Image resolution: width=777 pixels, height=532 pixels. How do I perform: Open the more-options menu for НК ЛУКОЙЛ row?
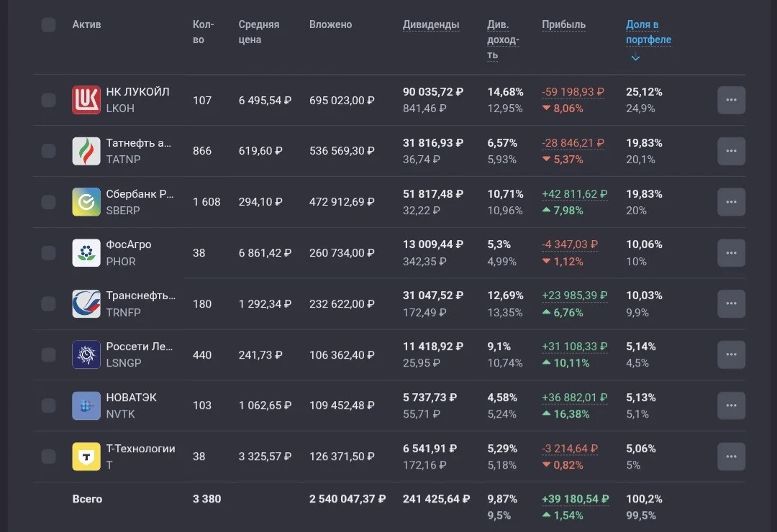click(x=732, y=100)
